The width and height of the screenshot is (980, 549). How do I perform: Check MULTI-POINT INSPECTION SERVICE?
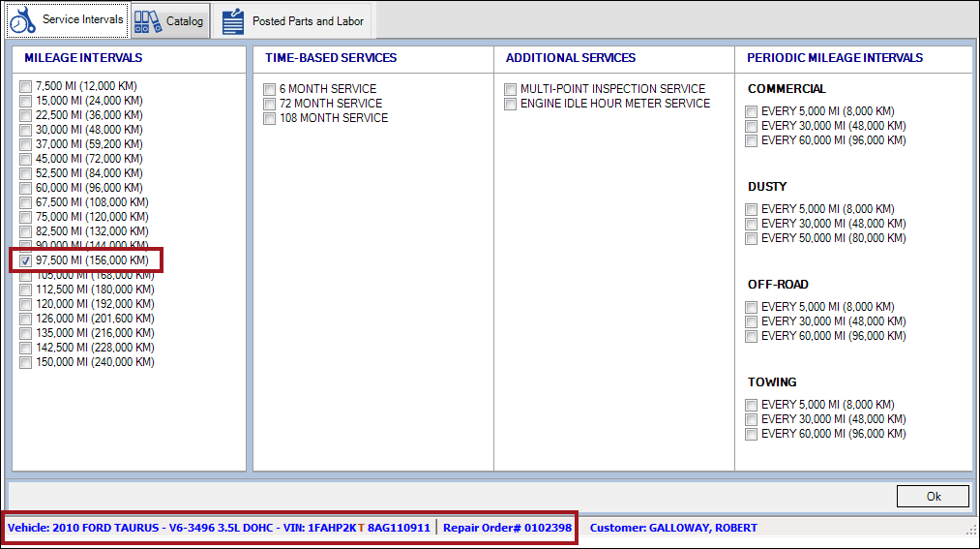tap(510, 89)
